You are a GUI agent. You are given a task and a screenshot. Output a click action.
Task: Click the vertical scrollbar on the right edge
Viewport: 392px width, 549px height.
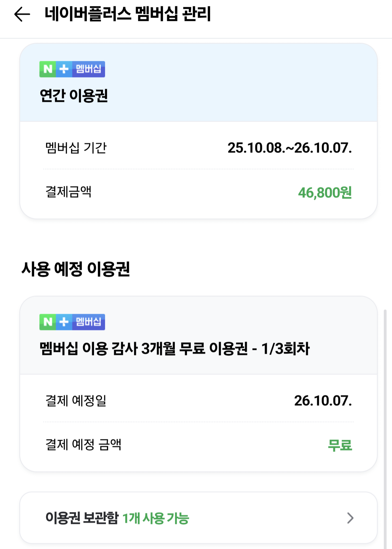point(385,429)
